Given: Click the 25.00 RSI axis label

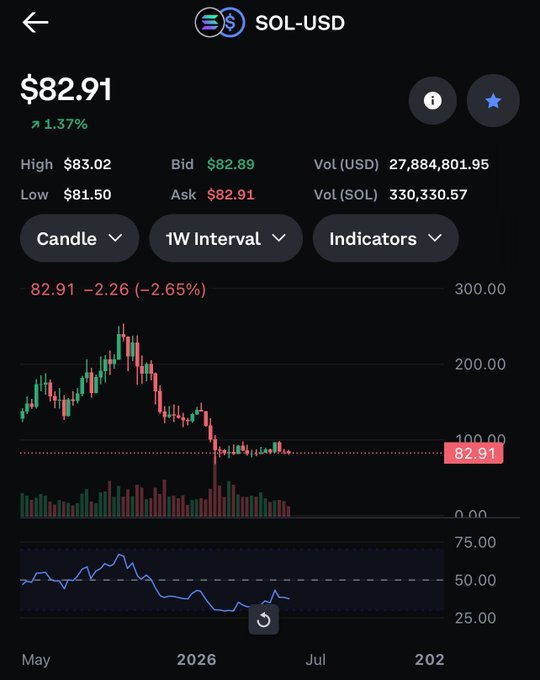Looking at the screenshot, I should (475, 618).
